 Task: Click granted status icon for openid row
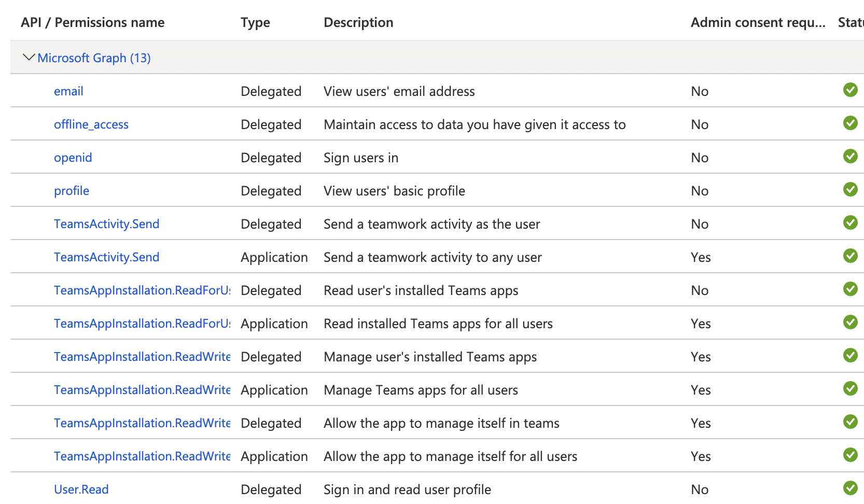coord(850,156)
